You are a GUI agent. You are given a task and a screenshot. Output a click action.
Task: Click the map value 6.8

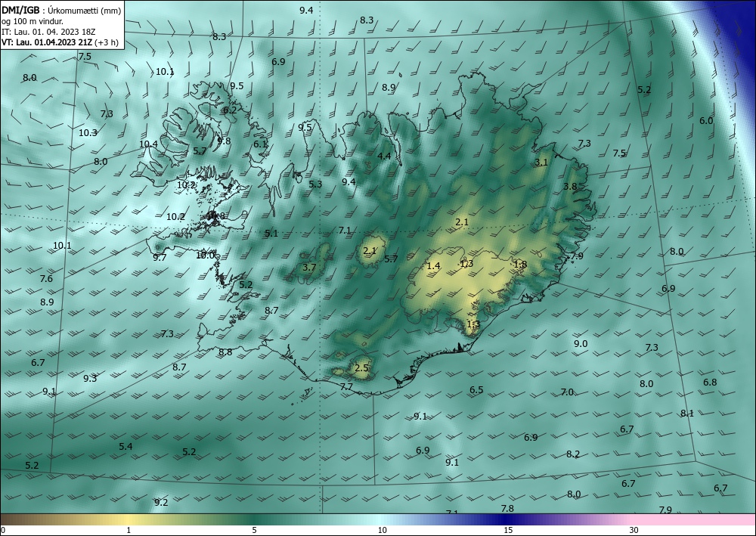click(710, 383)
